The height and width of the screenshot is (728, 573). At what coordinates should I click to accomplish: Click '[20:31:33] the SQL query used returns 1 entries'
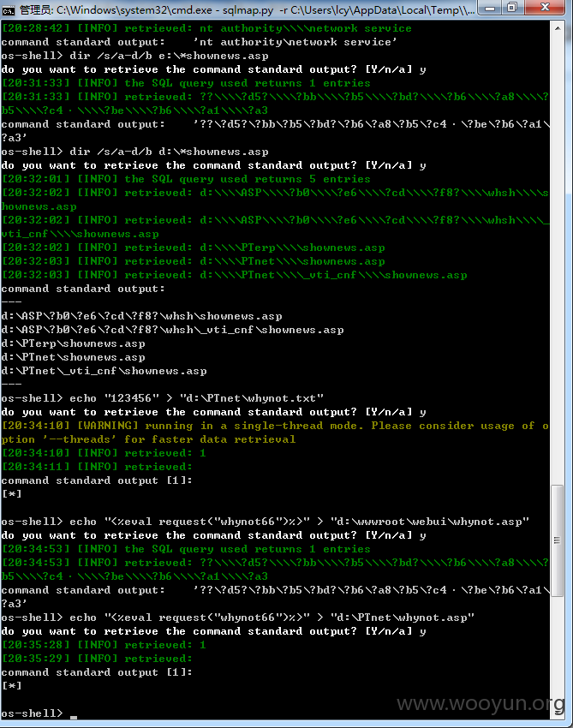186,84
